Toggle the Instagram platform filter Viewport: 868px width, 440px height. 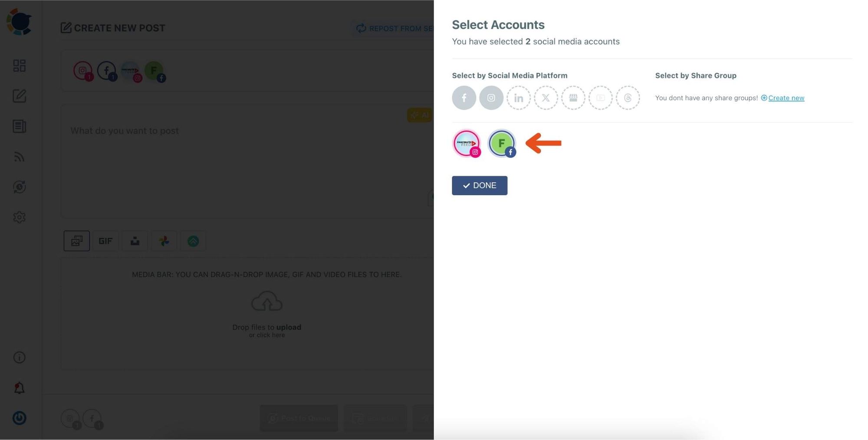coord(491,98)
